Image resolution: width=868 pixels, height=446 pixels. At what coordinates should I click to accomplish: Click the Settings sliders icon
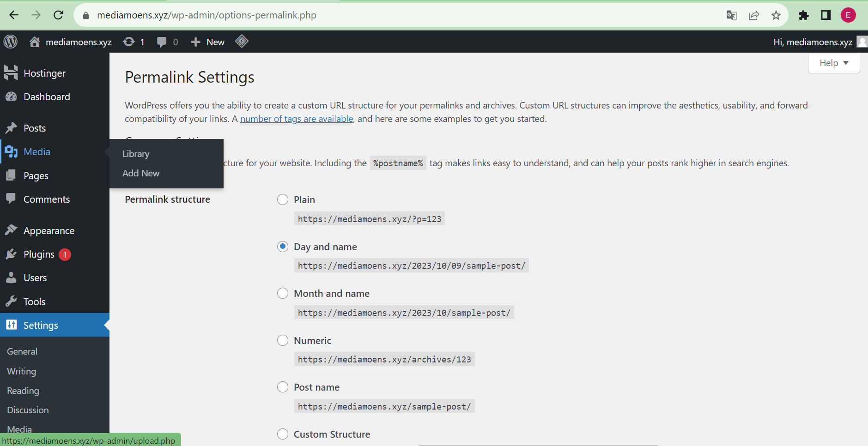pos(11,325)
